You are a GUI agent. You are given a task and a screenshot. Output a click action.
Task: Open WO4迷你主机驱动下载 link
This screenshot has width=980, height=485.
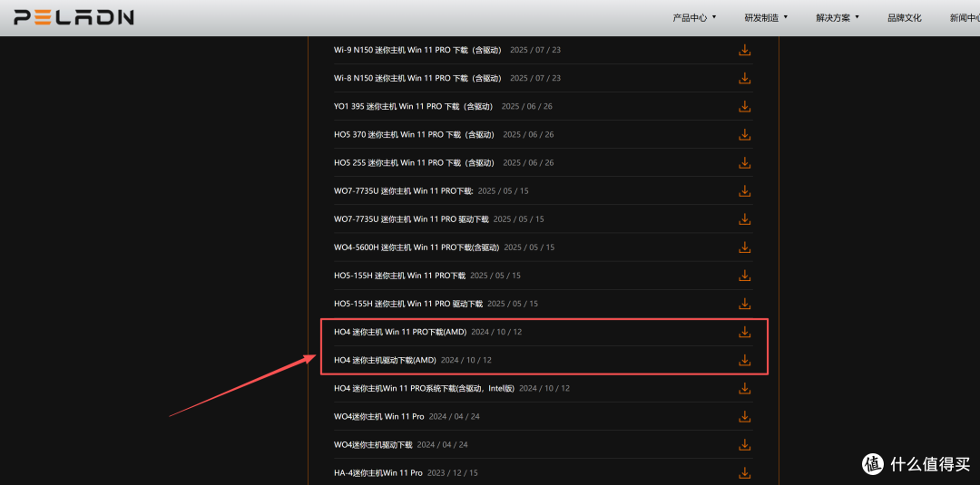(x=373, y=444)
